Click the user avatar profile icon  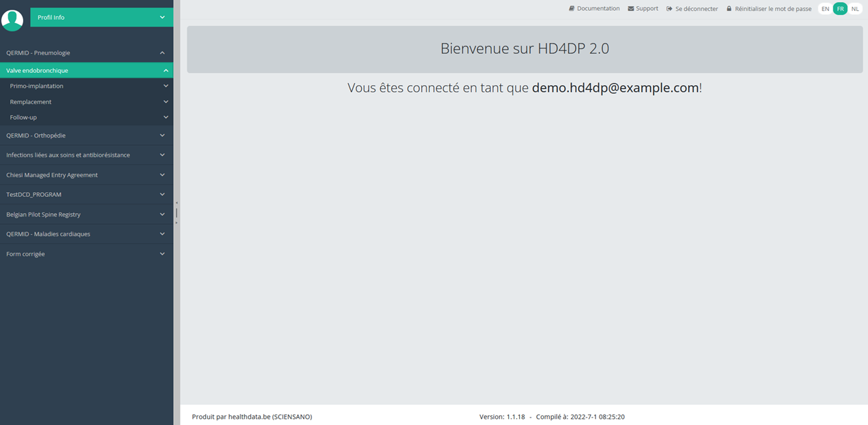click(x=12, y=20)
